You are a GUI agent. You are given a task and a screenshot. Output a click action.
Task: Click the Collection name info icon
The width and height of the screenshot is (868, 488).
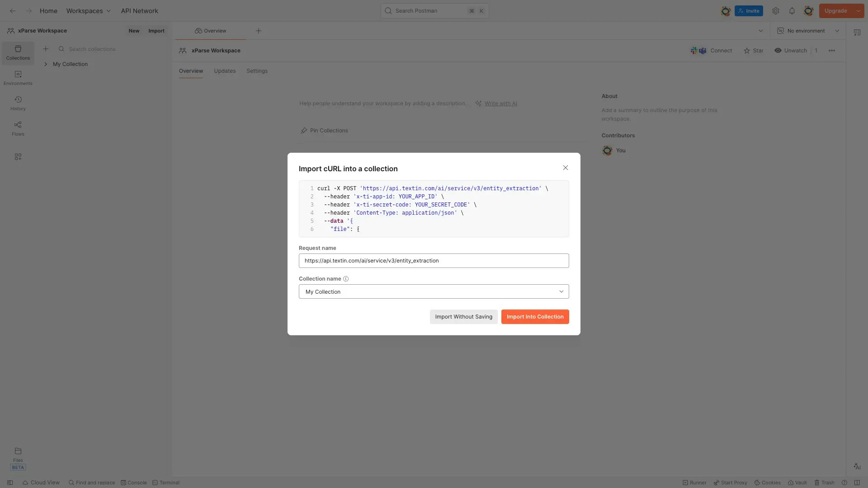[346, 279]
